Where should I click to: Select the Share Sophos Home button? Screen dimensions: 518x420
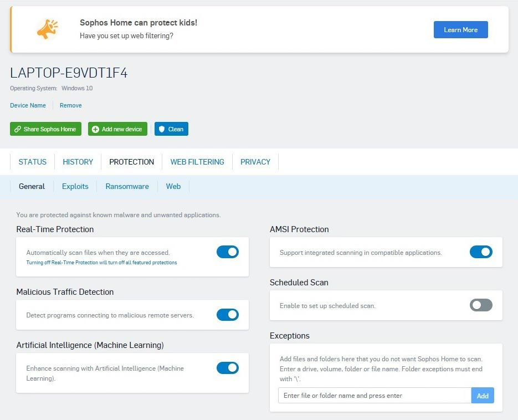pos(45,129)
